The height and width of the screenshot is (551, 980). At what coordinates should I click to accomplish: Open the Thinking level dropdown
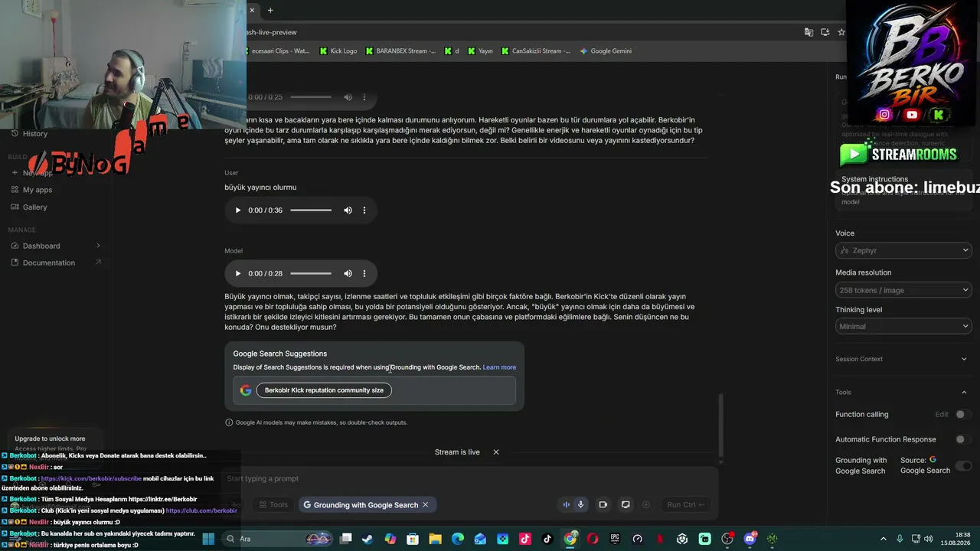(903, 326)
